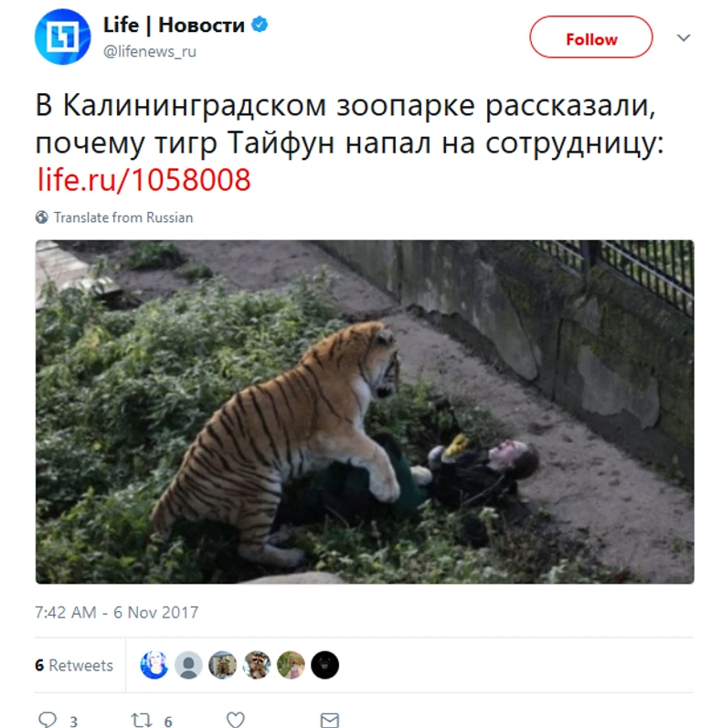Screen dimensions: 722x728
Task: Click the reply speech bubble icon
Action: (x=48, y=719)
